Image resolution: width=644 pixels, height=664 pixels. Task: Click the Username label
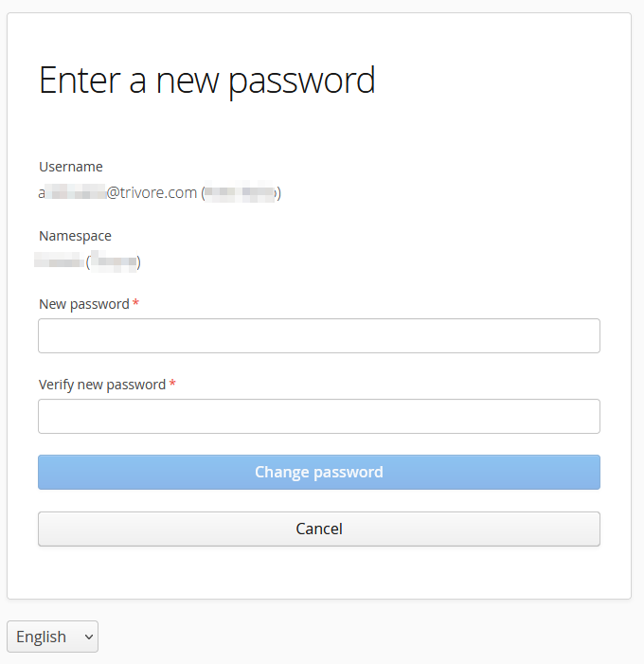(x=71, y=167)
